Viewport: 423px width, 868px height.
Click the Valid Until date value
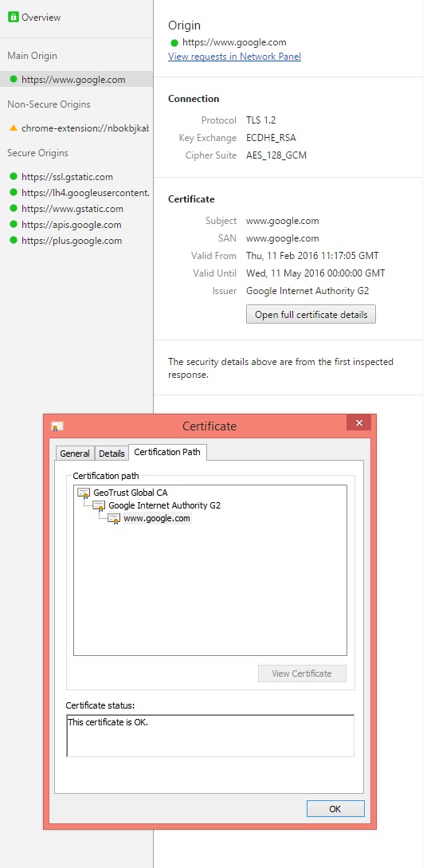315,273
